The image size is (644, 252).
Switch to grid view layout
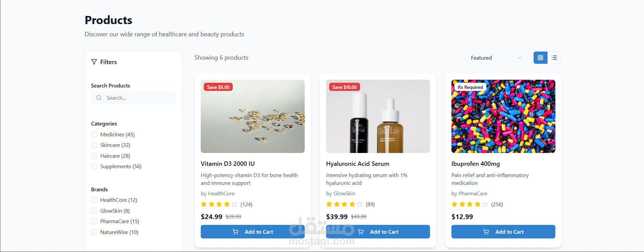(540, 58)
